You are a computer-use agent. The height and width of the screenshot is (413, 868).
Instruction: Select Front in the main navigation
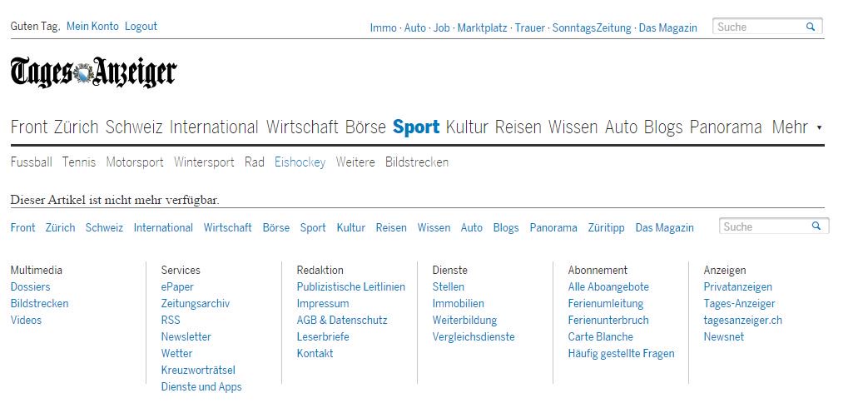[29, 127]
